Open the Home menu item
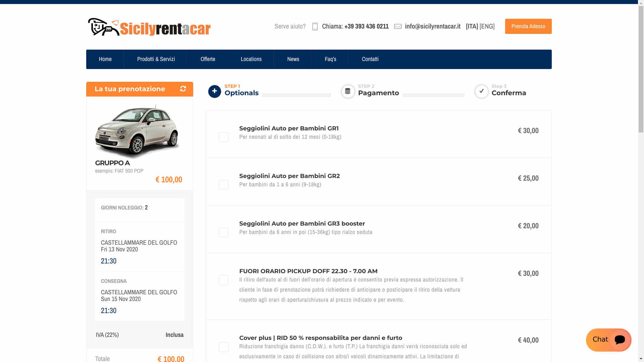Image resolution: width=644 pixels, height=362 pixels. tap(105, 59)
